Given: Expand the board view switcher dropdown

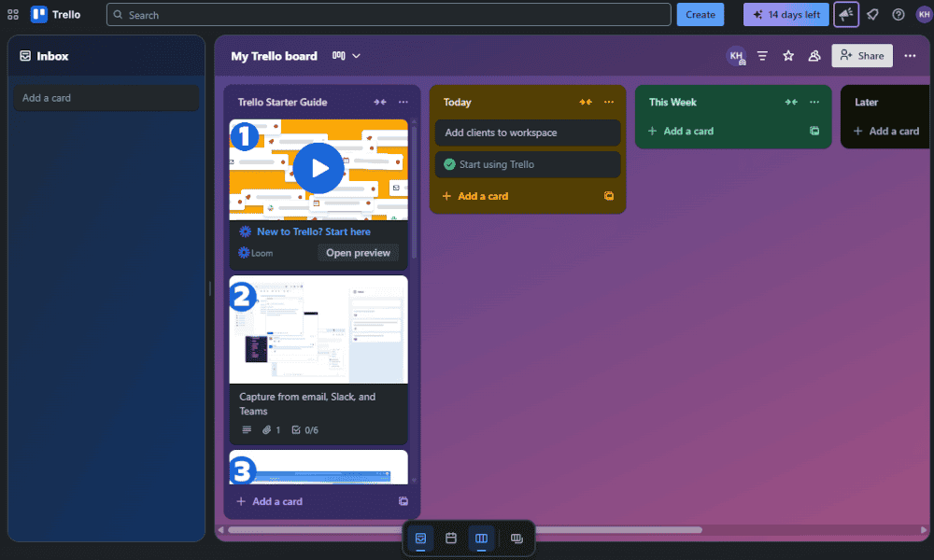Looking at the screenshot, I should coord(347,56).
